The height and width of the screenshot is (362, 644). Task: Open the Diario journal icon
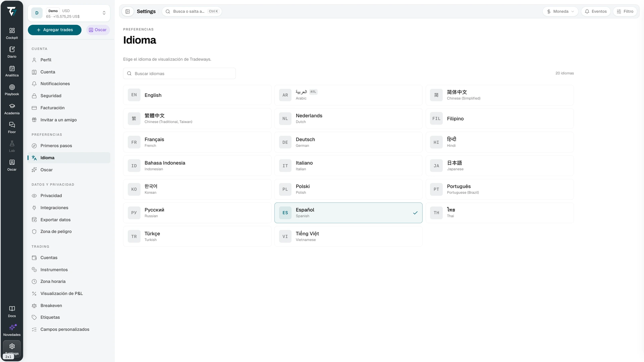click(12, 49)
